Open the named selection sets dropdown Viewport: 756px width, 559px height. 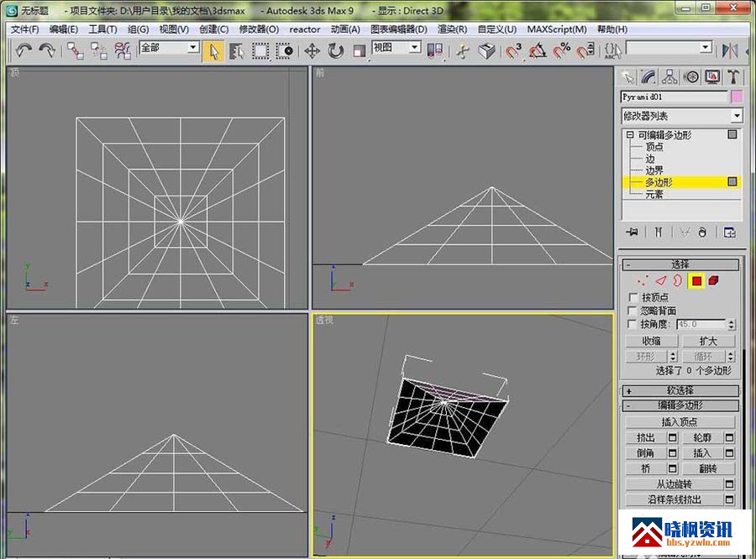pyautogui.click(x=706, y=47)
